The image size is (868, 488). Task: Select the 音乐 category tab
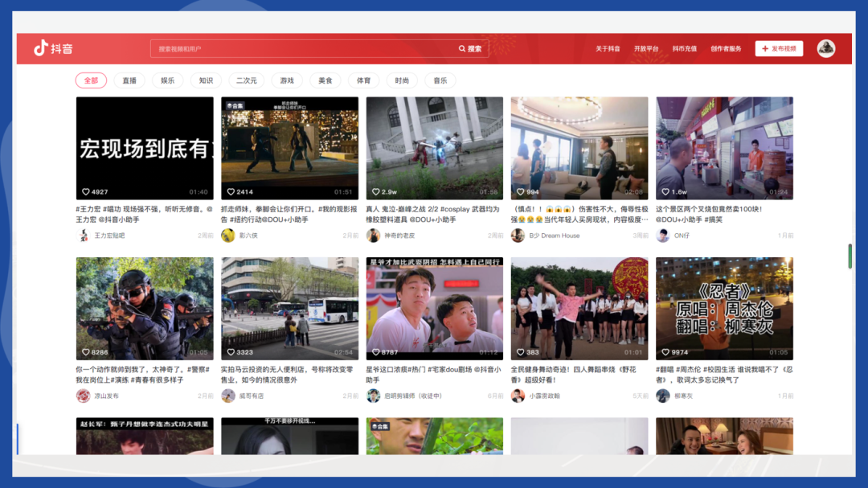[x=440, y=80]
